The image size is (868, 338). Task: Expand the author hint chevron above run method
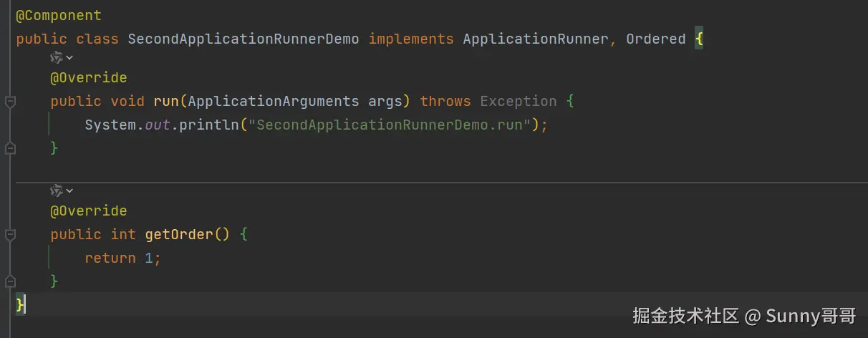coord(69,57)
